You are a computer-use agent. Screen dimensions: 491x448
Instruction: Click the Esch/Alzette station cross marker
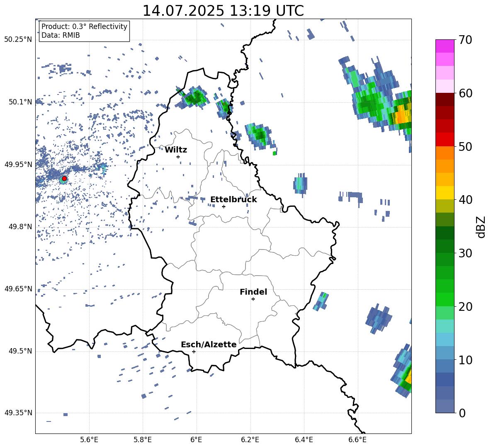pos(194,351)
